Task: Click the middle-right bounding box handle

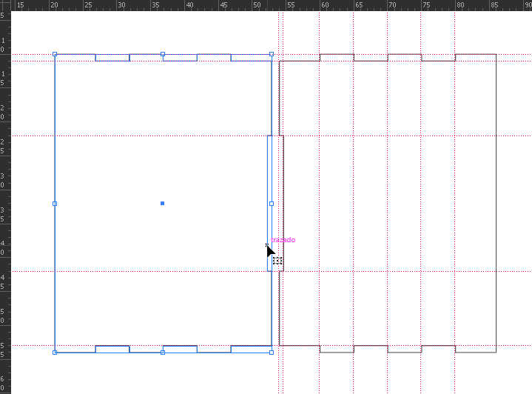Action: coord(272,204)
